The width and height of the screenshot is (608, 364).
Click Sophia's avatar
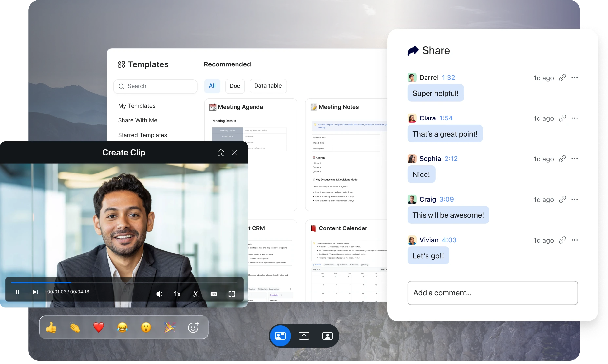click(x=412, y=159)
